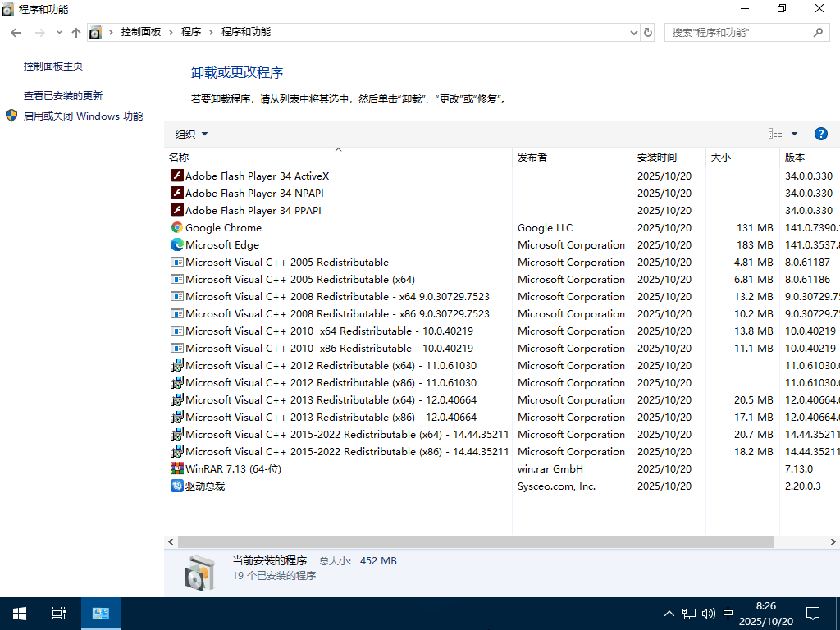
Task: Select the Adobe Flash Player 34 ActiveX icon
Action: coord(176,176)
